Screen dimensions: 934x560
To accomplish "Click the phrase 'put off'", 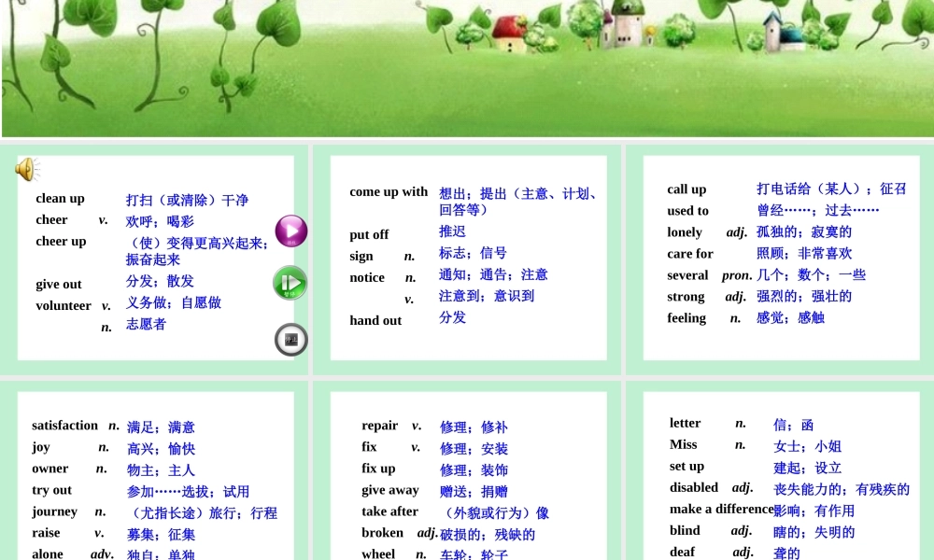I will tap(369, 235).
